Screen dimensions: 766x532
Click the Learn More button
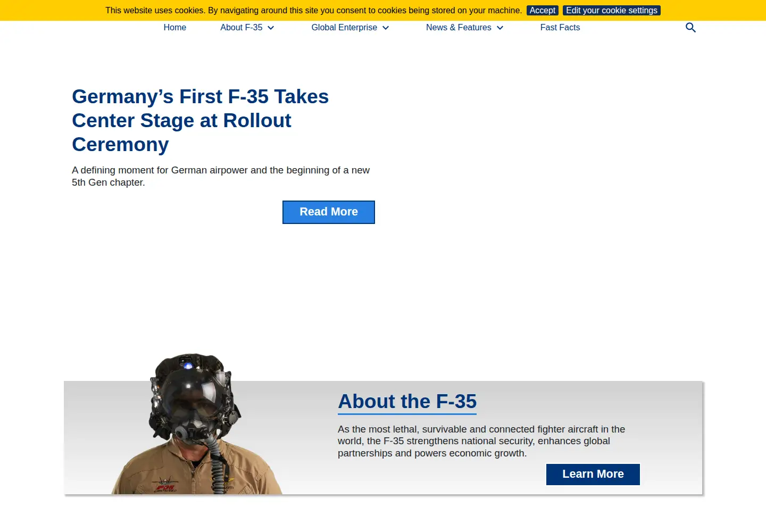(593, 474)
